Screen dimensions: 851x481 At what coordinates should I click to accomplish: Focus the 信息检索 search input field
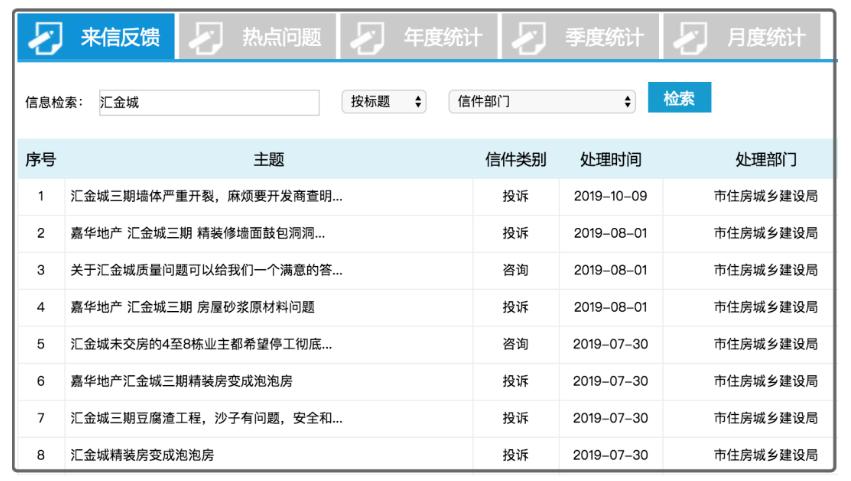[x=209, y=103]
